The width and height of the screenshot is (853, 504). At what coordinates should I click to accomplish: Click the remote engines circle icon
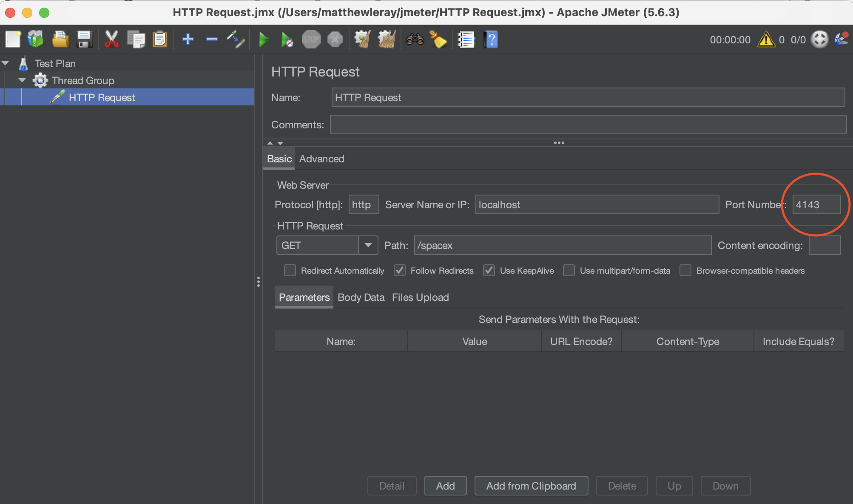pyautogui.click(x=819, y=40)
